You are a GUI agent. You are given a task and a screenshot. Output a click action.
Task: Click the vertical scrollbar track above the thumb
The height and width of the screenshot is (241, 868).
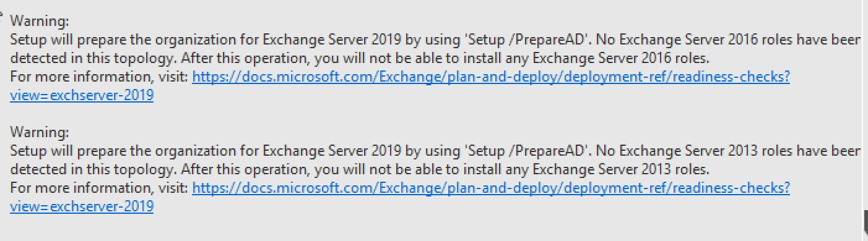865,105
